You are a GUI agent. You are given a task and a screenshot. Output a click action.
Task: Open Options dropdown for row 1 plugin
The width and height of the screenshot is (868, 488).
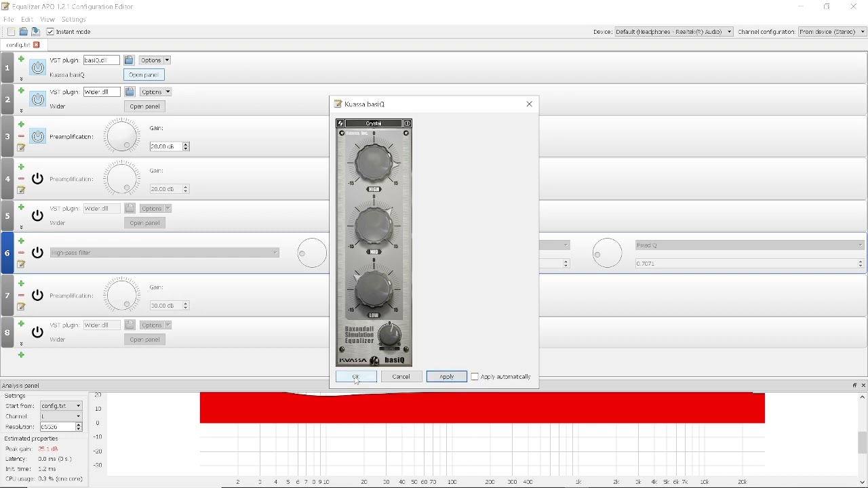(155, 60)
